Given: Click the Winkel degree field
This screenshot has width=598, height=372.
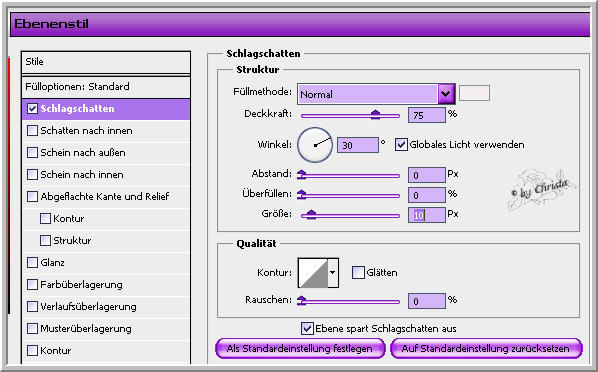Looking at the screenshot, I should (x=358, y=145).
